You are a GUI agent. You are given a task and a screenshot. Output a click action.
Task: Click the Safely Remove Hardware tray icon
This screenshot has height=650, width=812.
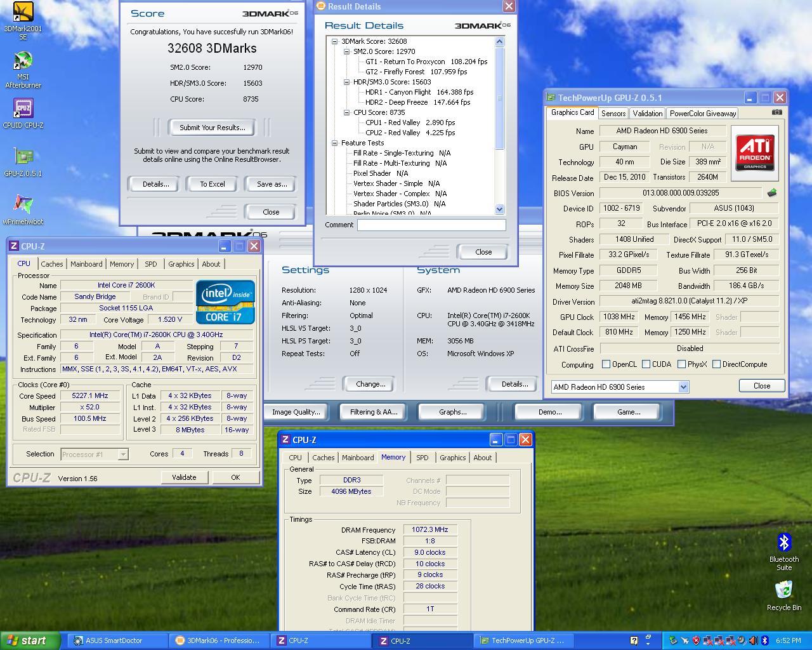click(672, 640)
